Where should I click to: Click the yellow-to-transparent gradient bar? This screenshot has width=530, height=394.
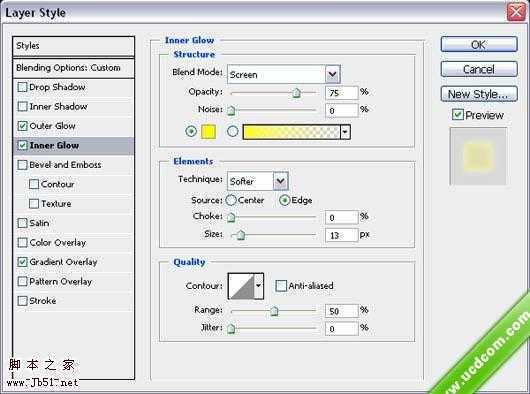291,132
